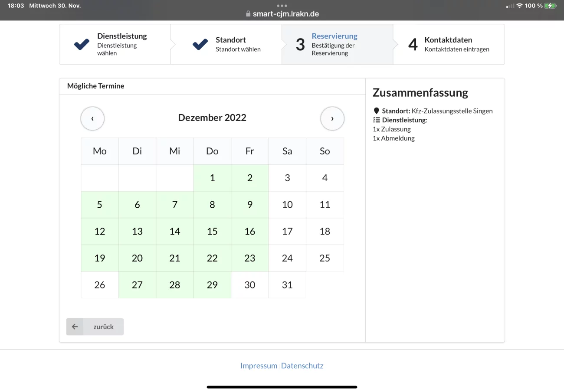Go to the next month

pyautogui.click(x=332, y=118)
